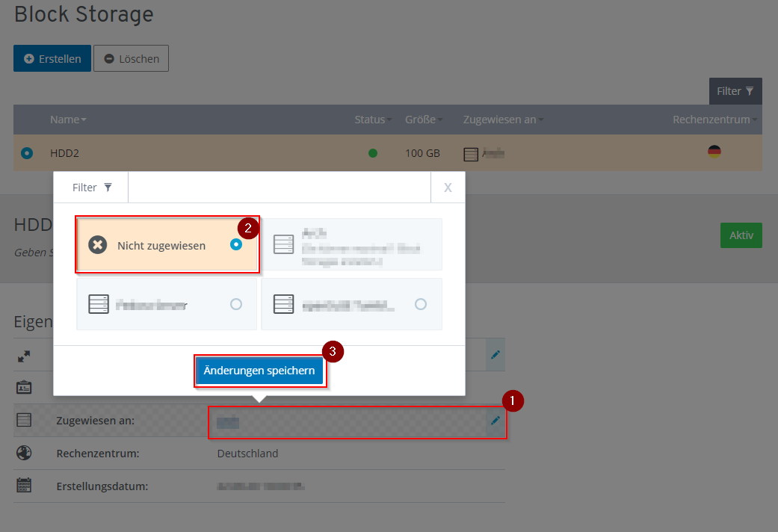Select the HDD2 row radio button
Viewport: 778px width, 532px height.
coord(27,153)
